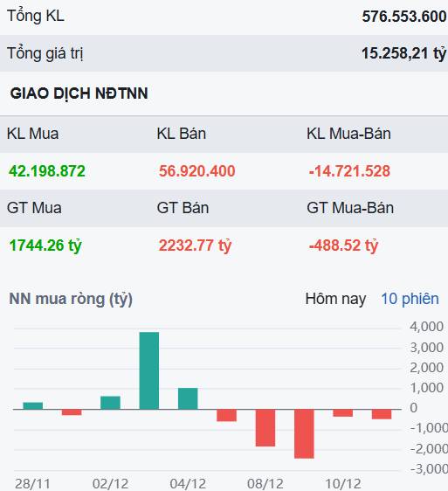Click the green bar above 04/12
448x491 pixels.
pyautogui.click(x=188, y=398)
